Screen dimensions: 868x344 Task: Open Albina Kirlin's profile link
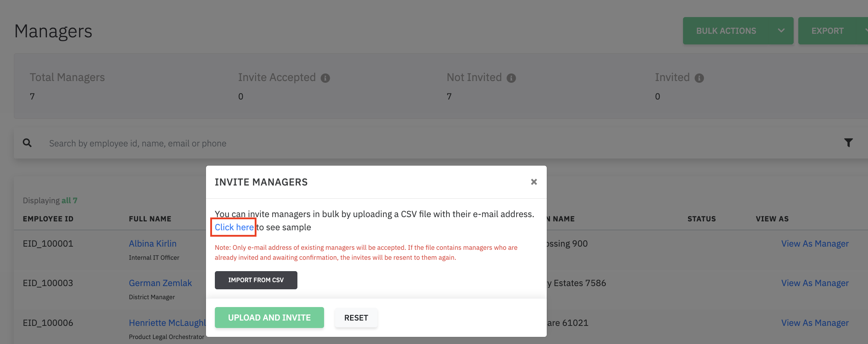coord(153,244)
